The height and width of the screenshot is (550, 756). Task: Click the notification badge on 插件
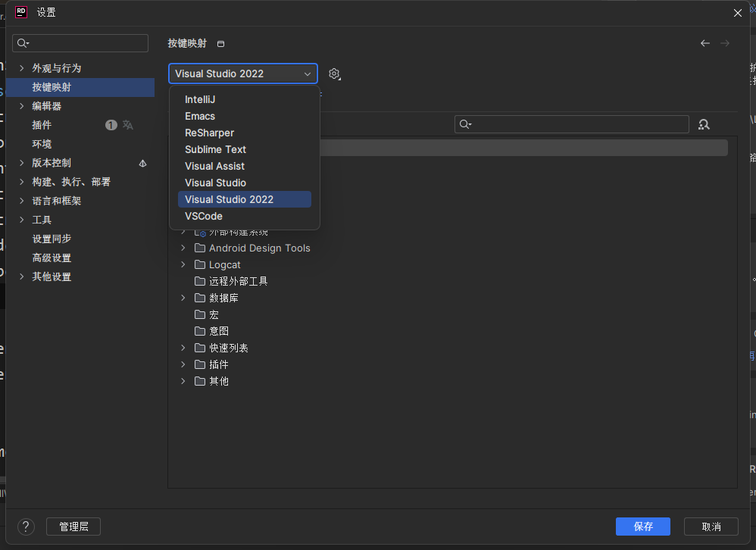pyautogui.click(x=111, y=124)
